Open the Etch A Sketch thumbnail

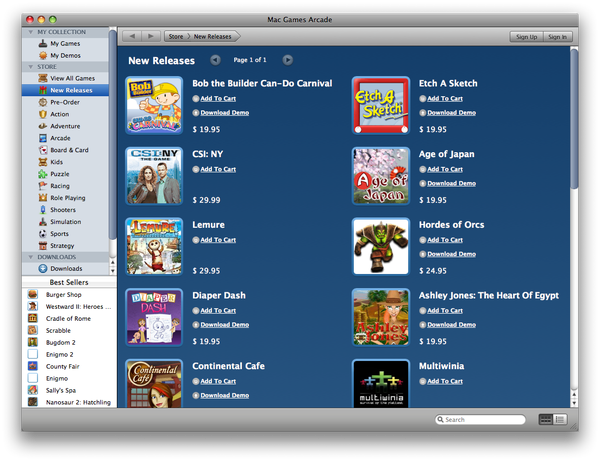tap(381, 105)
